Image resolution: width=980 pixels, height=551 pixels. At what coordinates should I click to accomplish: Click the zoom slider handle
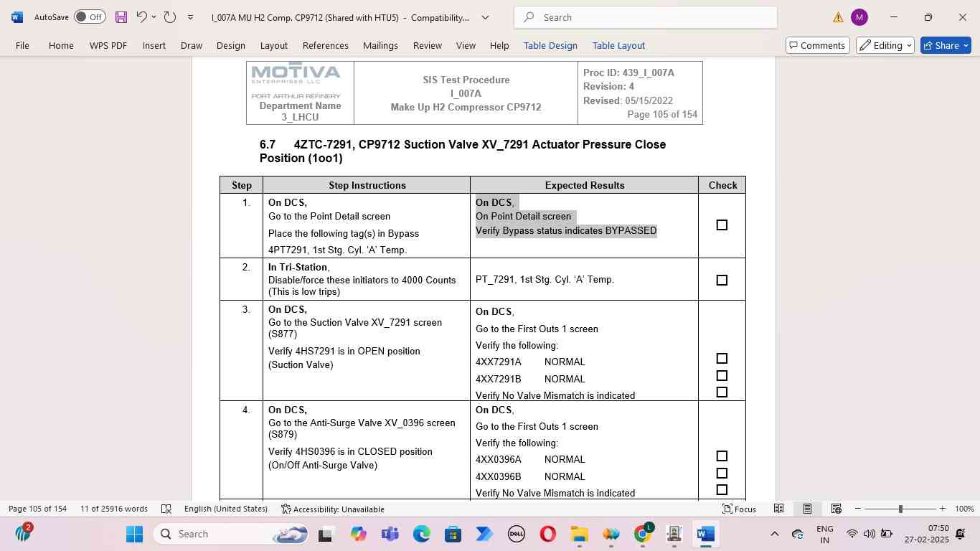[900, 509]
